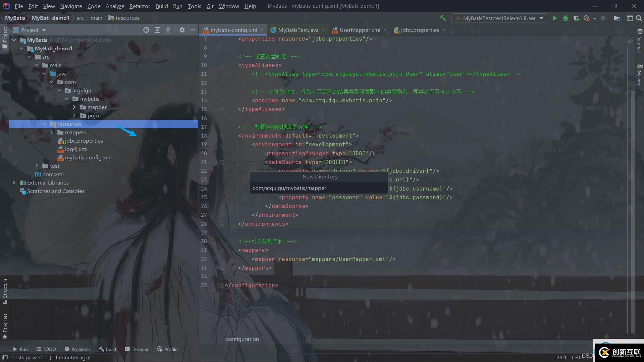The width and height of the screenshot is (644, 362).
Task: Open the Refactor menu
Action: [140, 6]
